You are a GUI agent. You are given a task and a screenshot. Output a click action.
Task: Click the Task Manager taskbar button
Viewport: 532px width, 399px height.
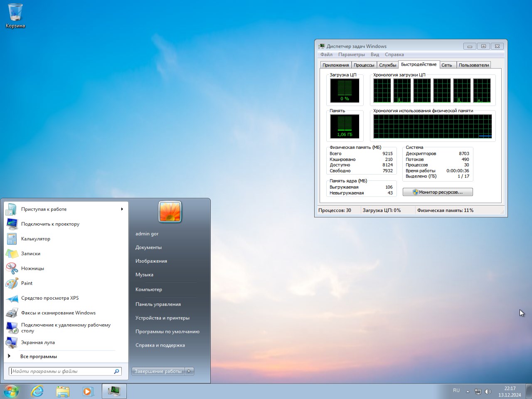114,391
